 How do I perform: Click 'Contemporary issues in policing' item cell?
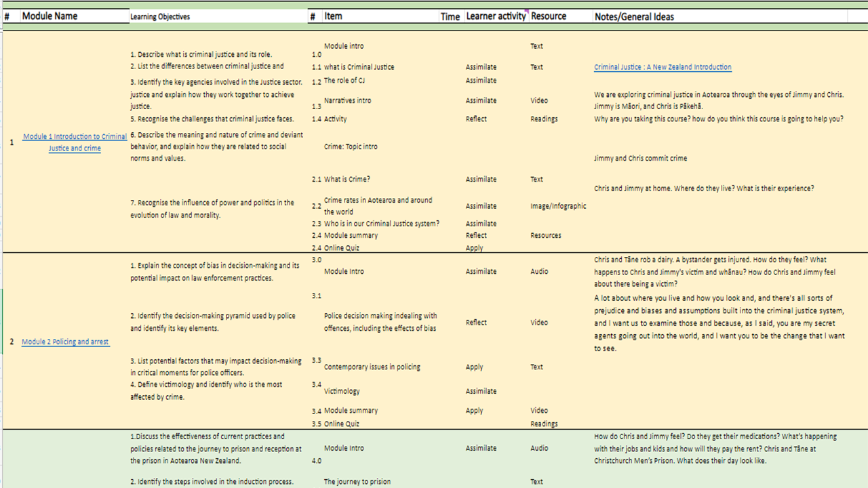(372, 367)
